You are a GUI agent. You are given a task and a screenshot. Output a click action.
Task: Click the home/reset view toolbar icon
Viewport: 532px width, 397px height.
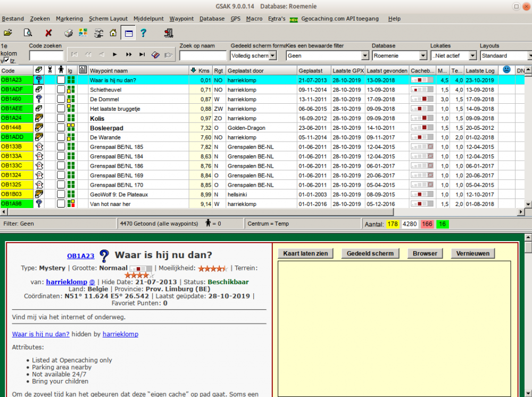[113, 32]
